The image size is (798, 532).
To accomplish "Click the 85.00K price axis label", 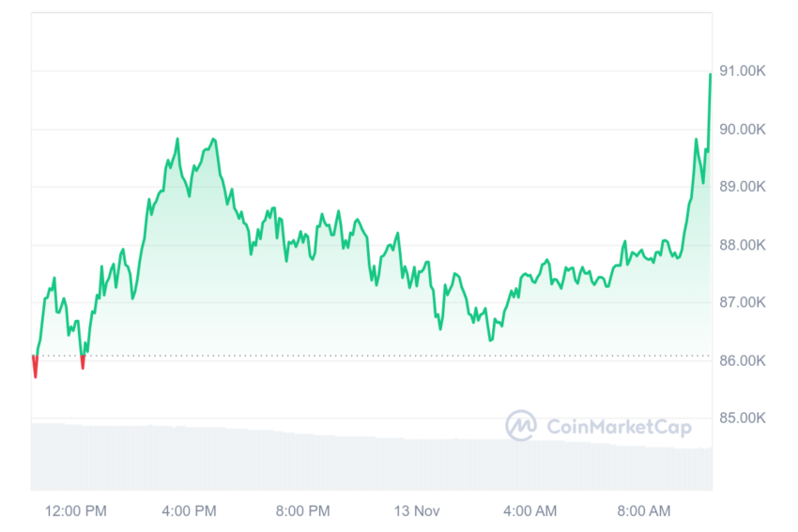I will coord(742,418).
